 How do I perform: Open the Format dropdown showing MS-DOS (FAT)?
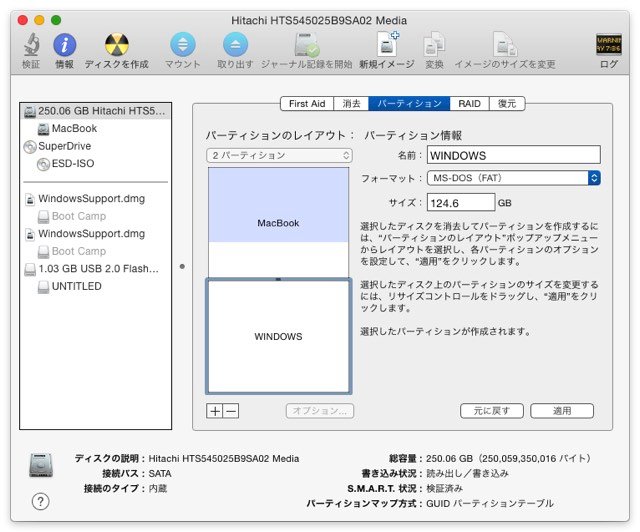coord(513,178)
